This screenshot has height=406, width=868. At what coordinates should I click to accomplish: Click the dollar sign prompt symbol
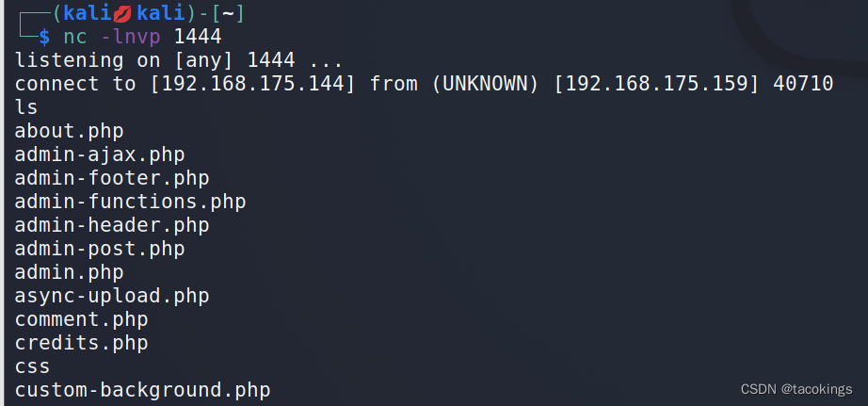click(x=45, y=37)
